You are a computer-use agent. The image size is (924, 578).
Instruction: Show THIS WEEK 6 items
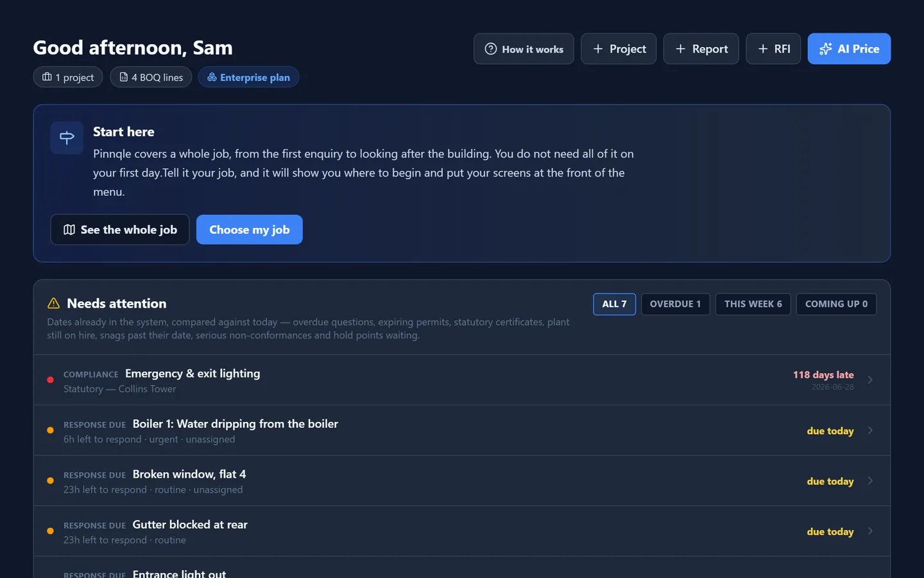[x=753, y=304]
